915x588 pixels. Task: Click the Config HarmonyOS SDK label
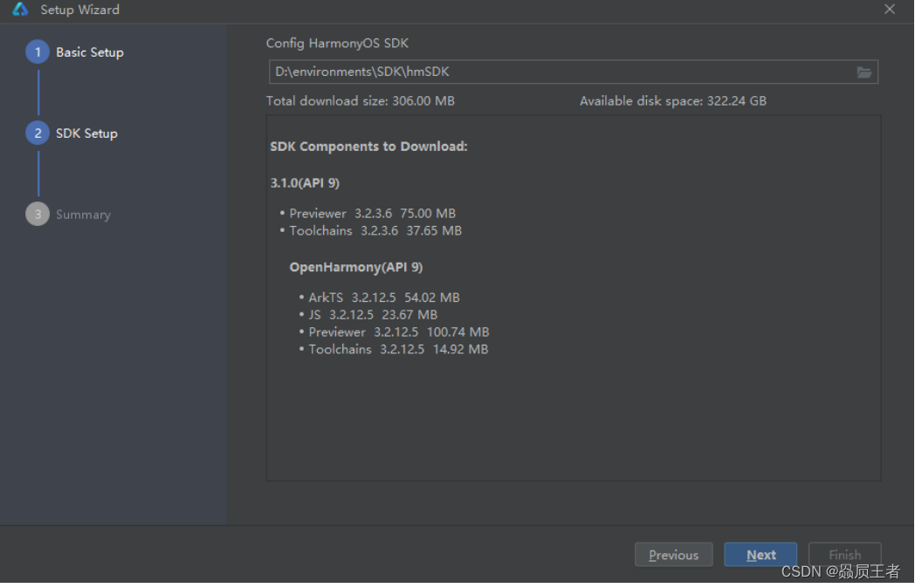tap(337, 43)
